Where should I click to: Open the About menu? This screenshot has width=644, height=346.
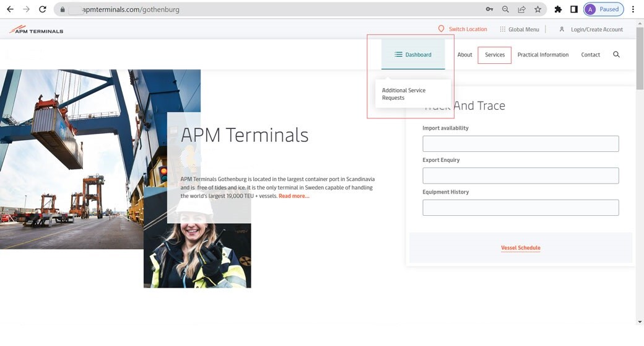point(464,55)
